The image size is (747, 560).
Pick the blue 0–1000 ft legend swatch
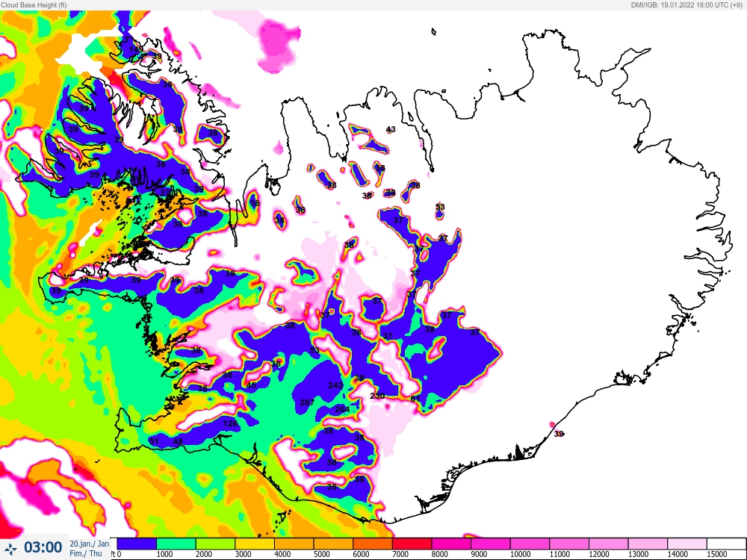coord(137,544)
